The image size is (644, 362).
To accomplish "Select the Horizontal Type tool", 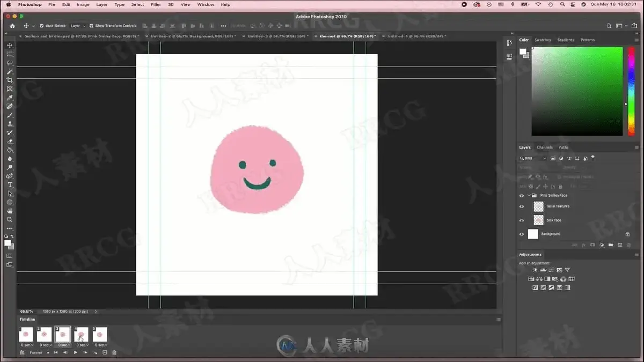I will coord(10,185).
